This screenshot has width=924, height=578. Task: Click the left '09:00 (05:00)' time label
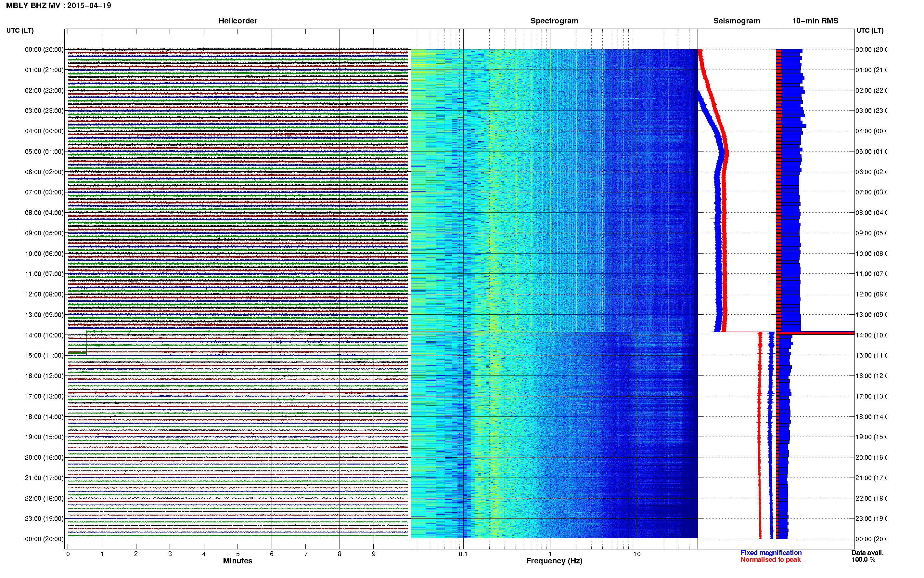44,233
